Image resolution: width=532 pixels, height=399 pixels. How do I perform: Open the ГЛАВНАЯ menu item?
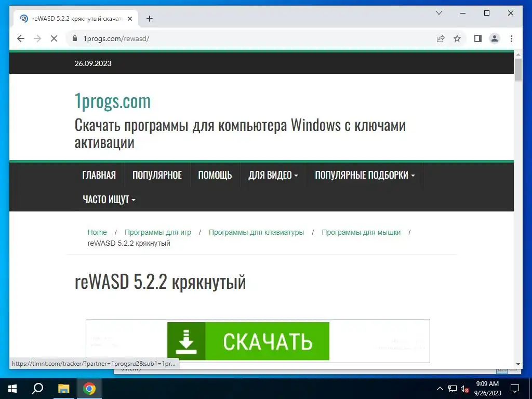tap(99, 175)
